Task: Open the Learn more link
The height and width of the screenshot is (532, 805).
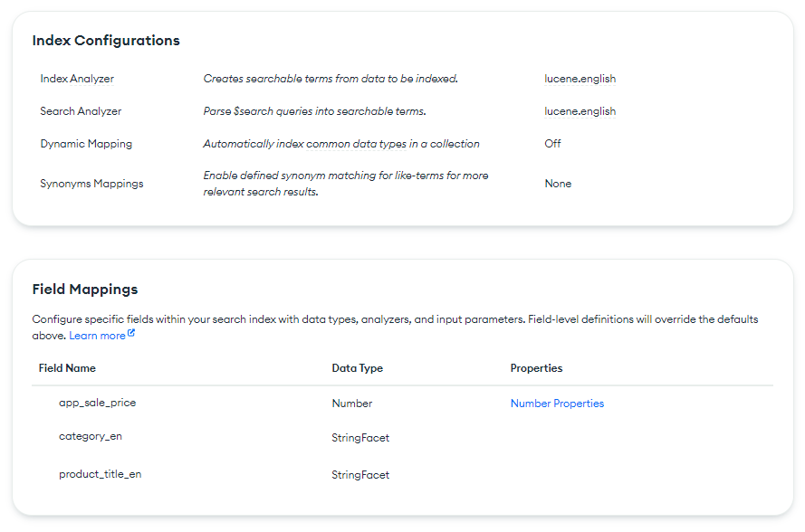Action: [x=98, y=336]
